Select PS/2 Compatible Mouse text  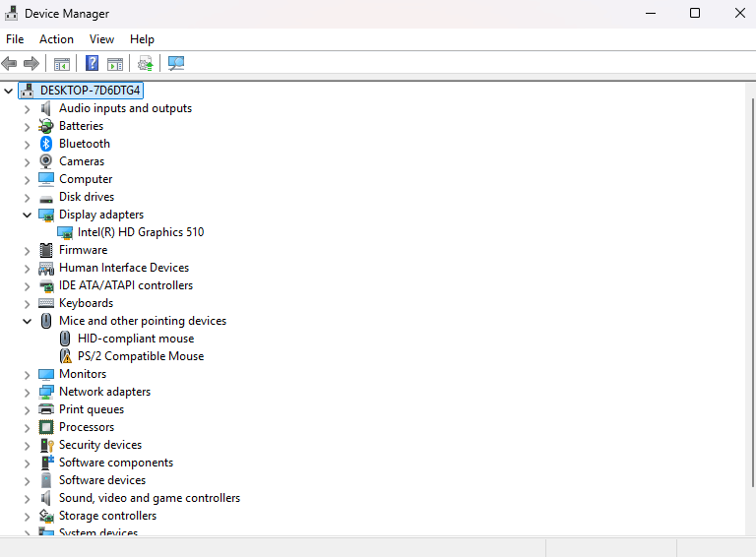141,356
